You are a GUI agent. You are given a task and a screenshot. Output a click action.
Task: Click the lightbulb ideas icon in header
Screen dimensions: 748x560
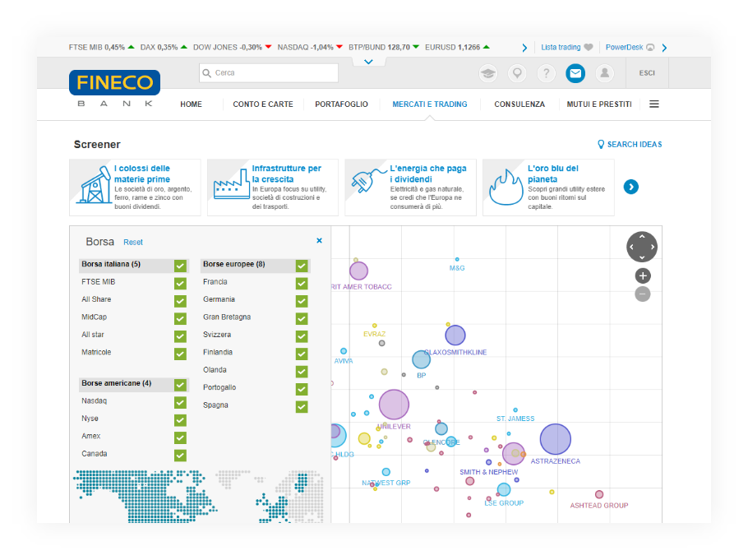point(517,73)
